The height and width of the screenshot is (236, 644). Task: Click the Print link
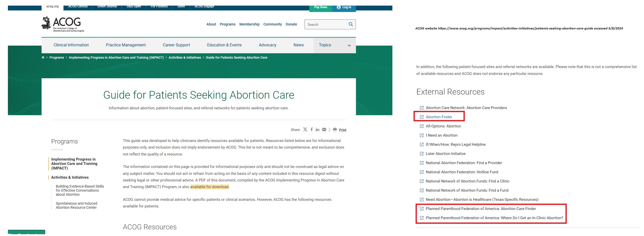(343, 130)
